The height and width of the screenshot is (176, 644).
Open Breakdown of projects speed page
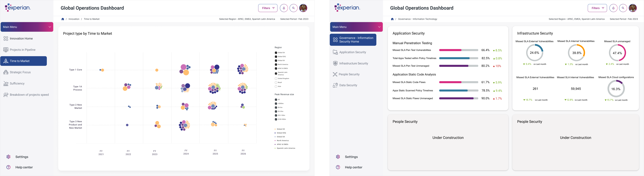(x=29, y=95)
